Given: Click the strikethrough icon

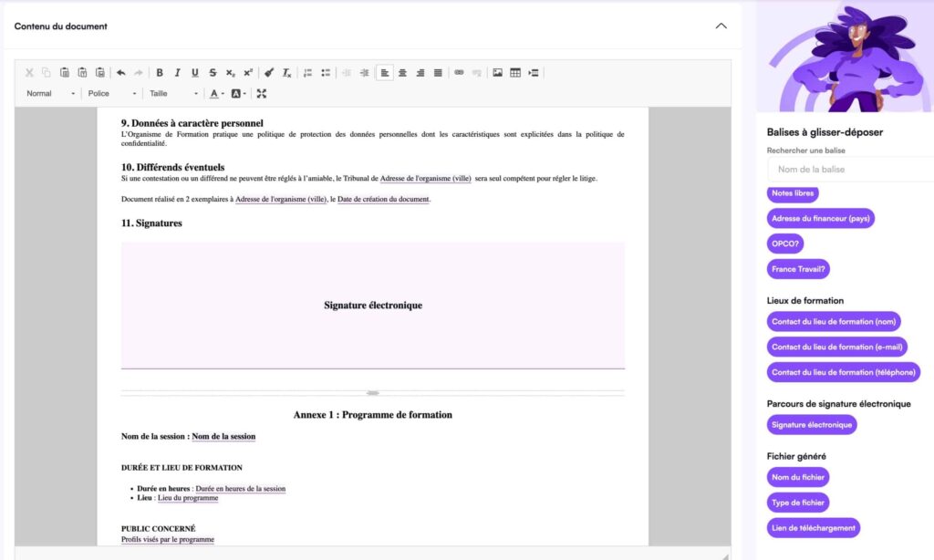Looking at the screenshot, I should pos(213,73).
